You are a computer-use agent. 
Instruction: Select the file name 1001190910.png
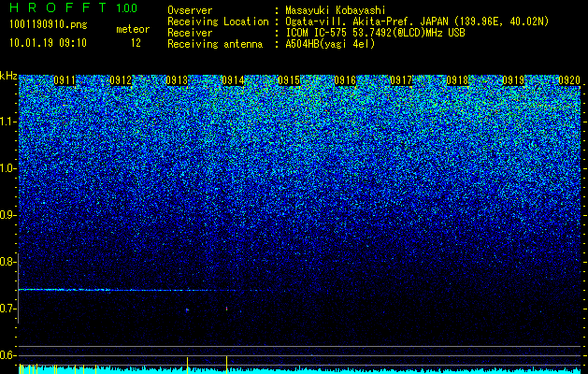48,24
